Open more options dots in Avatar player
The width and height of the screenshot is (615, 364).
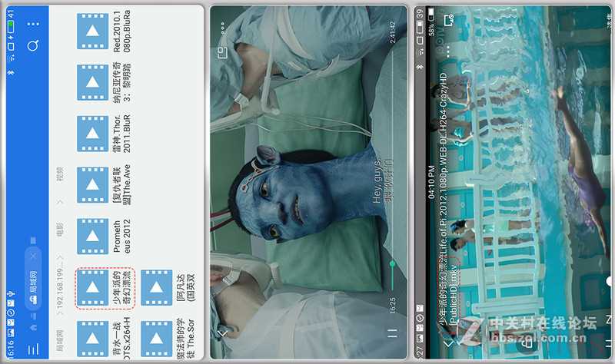coord(222,28)
